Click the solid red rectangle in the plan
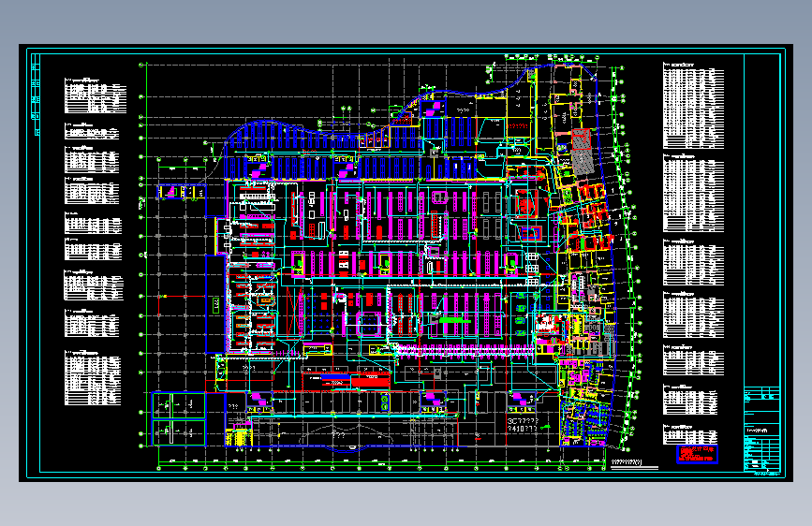Viewport: 812px width, 526px height. point(370,381)
